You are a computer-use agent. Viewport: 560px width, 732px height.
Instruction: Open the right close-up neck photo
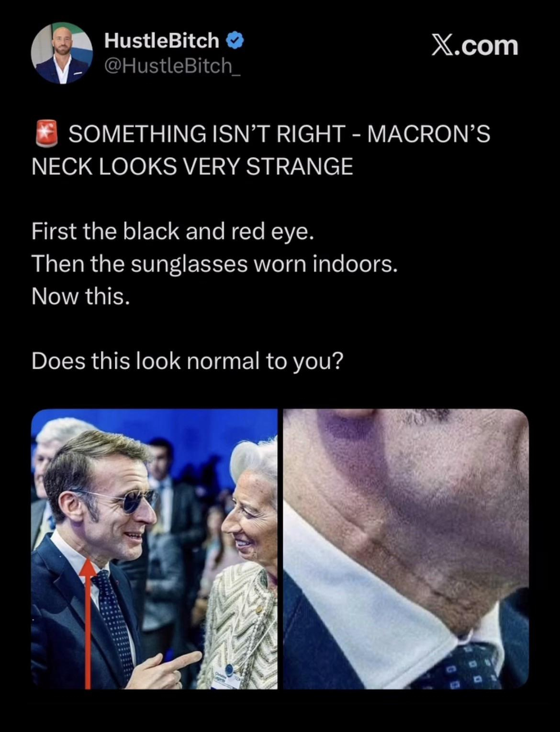406,549
